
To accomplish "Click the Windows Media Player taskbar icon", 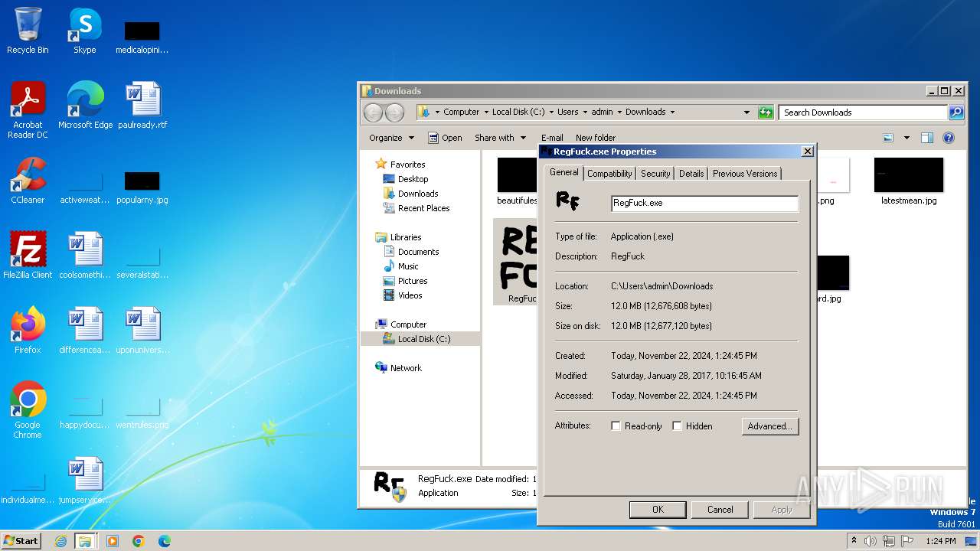I will 113,541.
